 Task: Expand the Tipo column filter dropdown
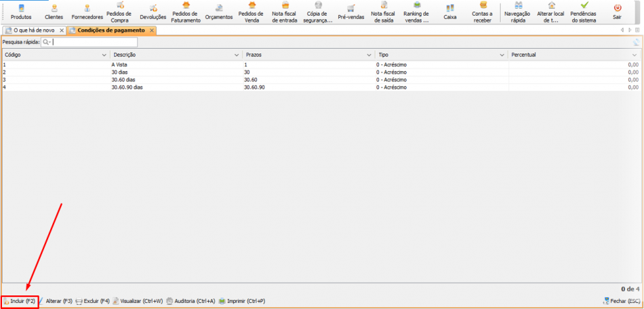502,54
